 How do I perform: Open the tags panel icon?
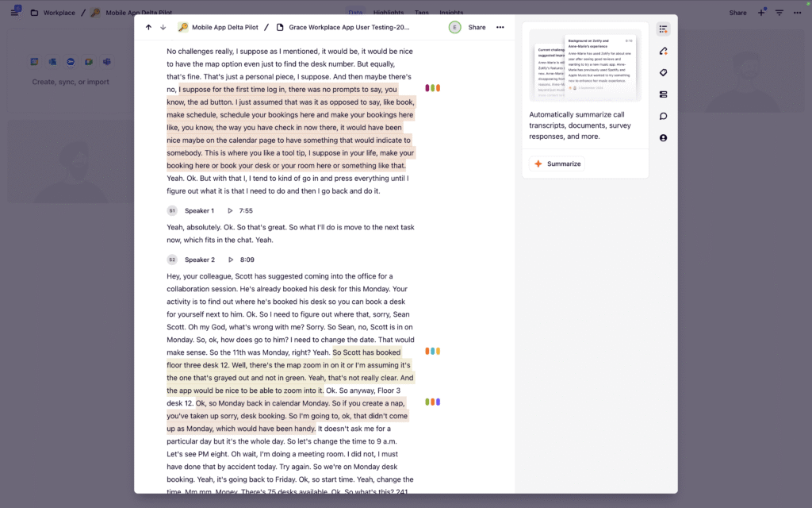(x=663, y=73)
